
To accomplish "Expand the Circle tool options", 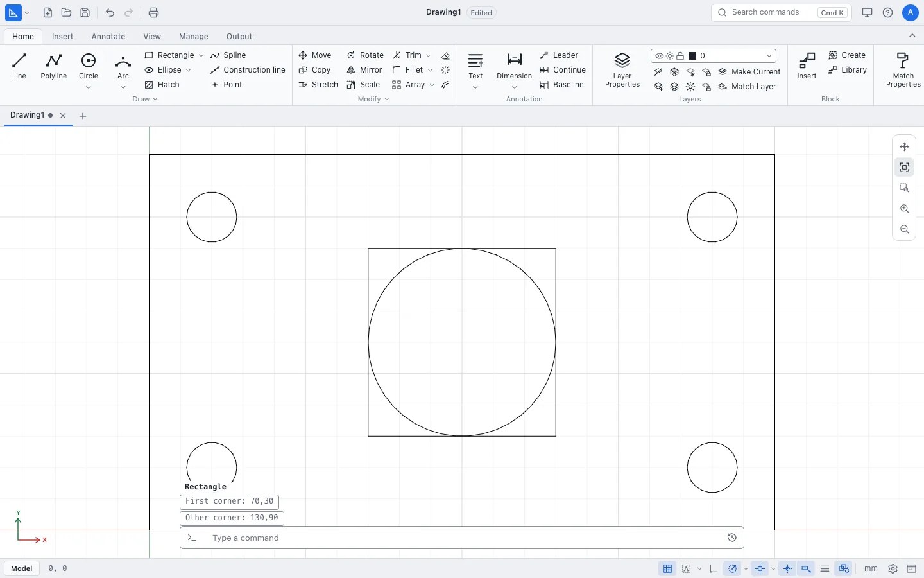I will [x=89, y=87].
